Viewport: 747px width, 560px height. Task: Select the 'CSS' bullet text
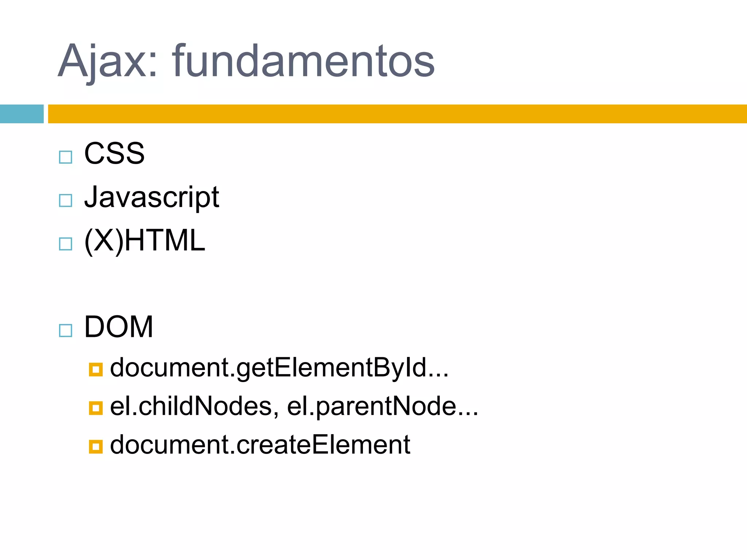115,153
